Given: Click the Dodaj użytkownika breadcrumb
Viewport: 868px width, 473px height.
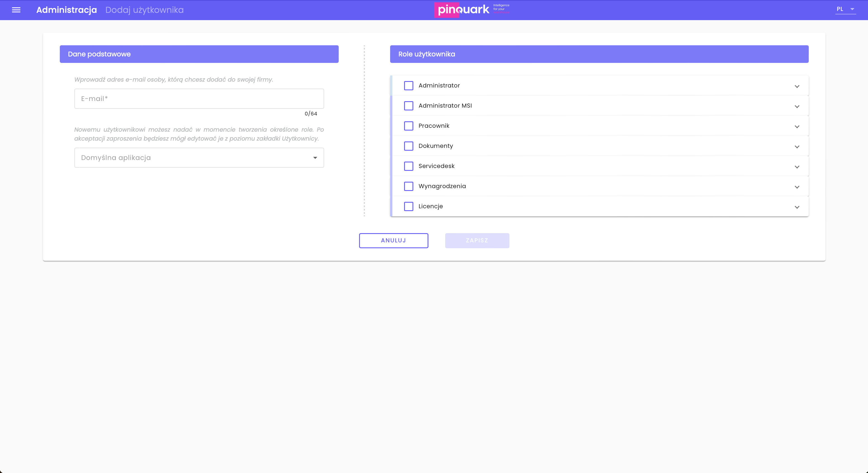Looking at the screenshot, I should (x=144, y=10).
